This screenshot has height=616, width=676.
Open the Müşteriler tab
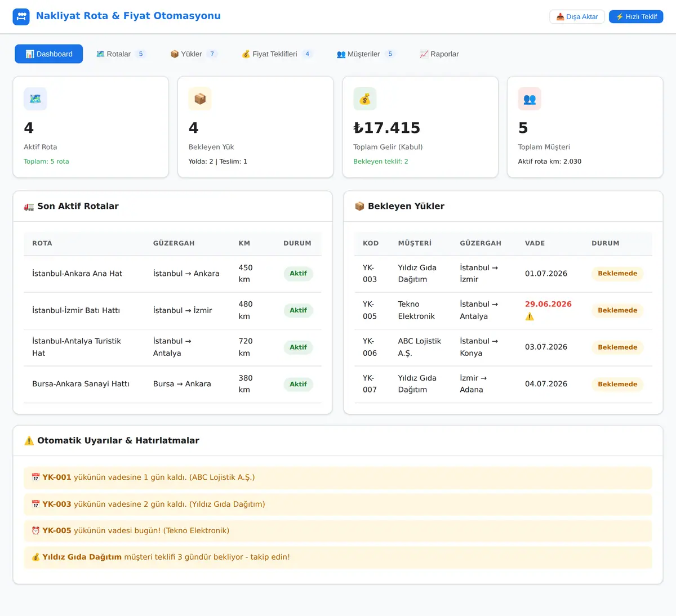point(366,54)
